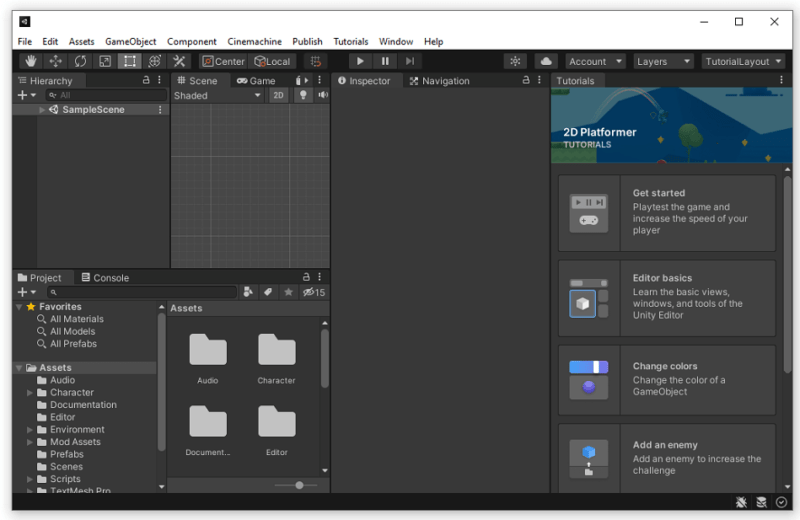Select the Scale tool
Screen dimensions: 800x520
[x=105, y=61]
